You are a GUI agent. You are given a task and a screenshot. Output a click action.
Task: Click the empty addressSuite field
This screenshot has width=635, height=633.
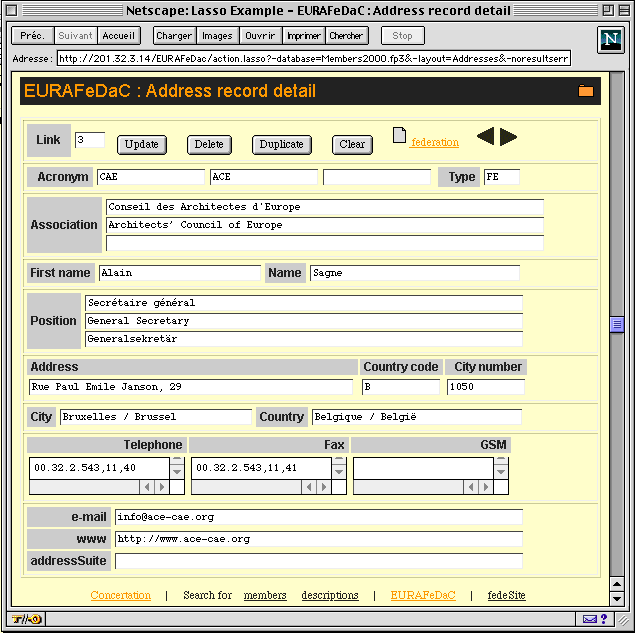pyautogui.click(x=319, y=561)
